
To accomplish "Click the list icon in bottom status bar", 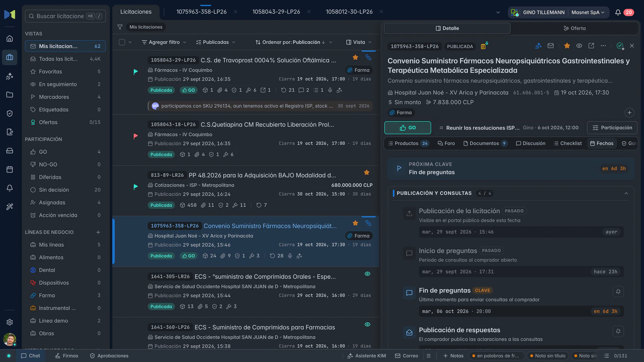I will (607, 356).
